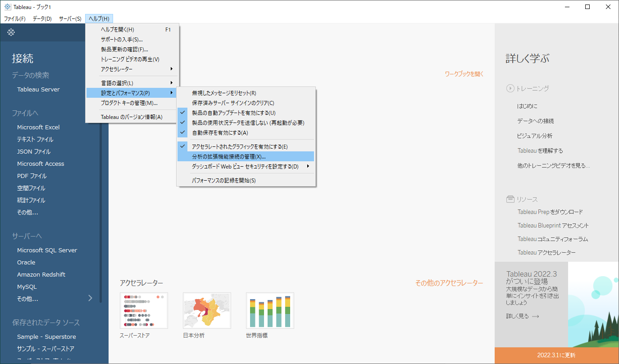Open データへの接続 training link
The image size is (619, 364).
pyautogui.click(x=536, y=121)
